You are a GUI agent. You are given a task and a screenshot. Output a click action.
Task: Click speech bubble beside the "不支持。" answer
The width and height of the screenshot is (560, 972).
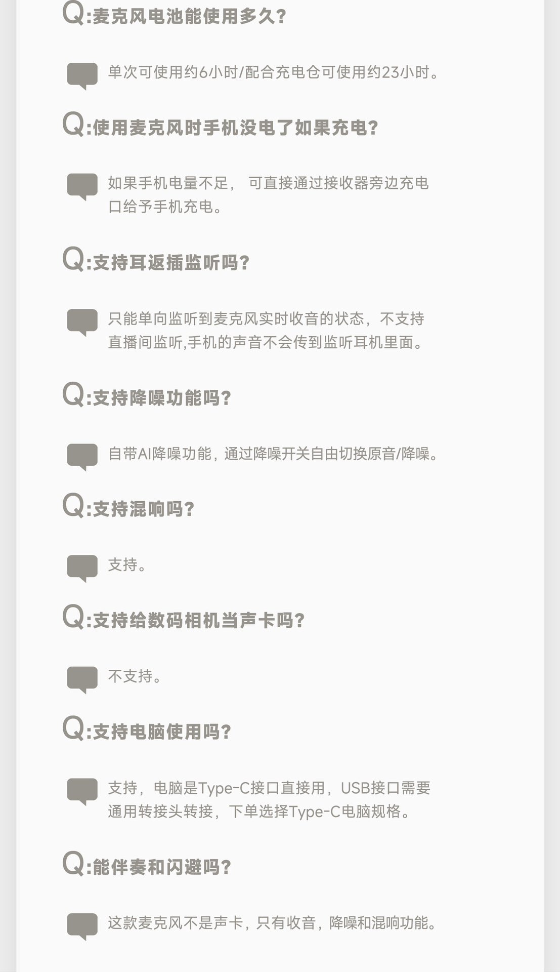coord(82,679)
